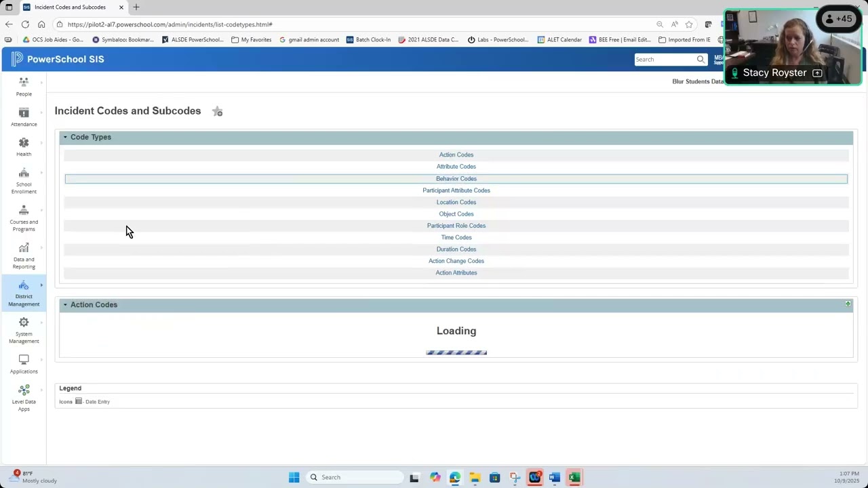
Task: Go back with the browser back arrow
Action: (9, 24)
